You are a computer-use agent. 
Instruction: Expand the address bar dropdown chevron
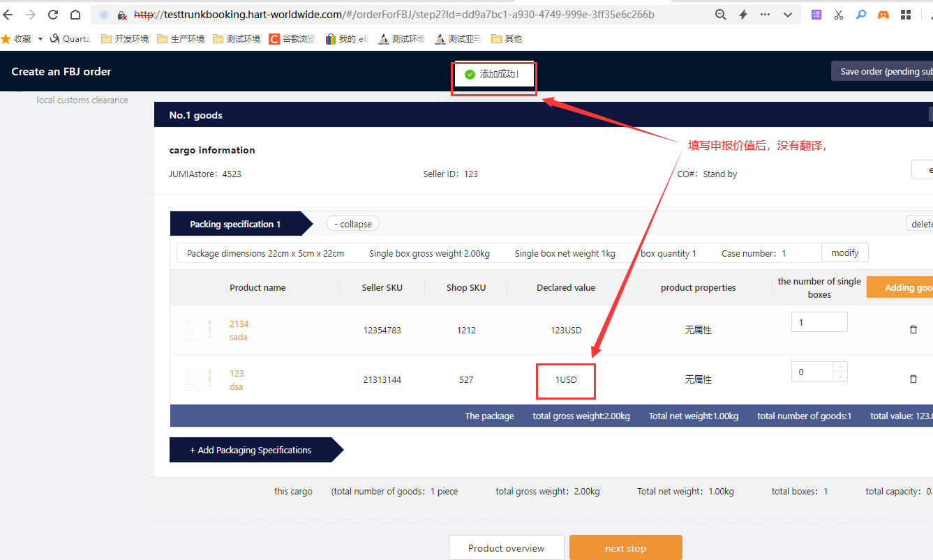pyautogui.click(x=788, y=15)
